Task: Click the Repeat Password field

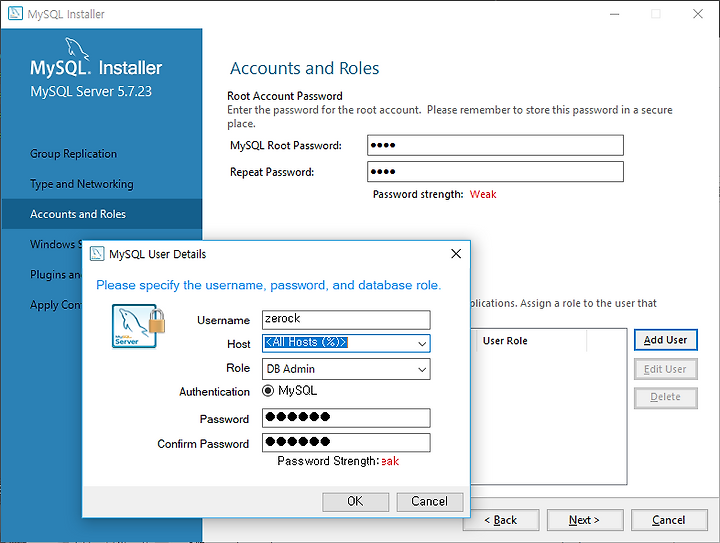Action: (x=495, y=172)
